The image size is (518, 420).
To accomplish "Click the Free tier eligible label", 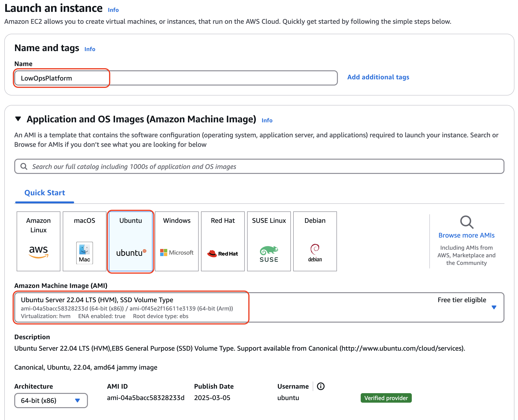I will point(462,300).
